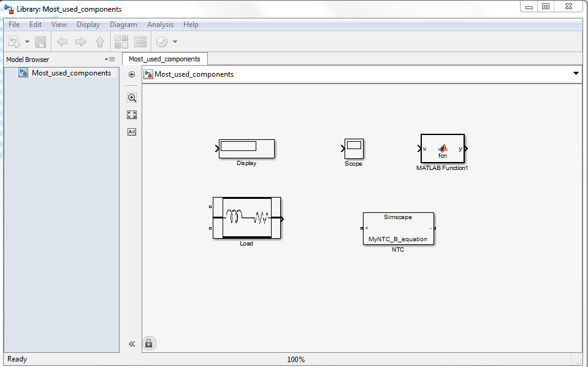588x367 pixels.
Task: Go up to parent model
Action: pos(99,41)
